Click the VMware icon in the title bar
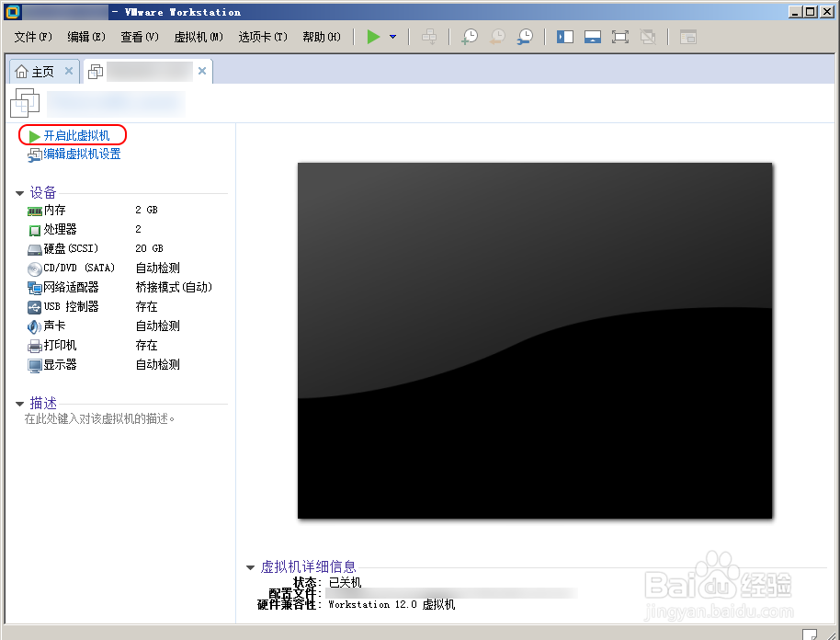 pyautogui.click(x=12, y=12)
